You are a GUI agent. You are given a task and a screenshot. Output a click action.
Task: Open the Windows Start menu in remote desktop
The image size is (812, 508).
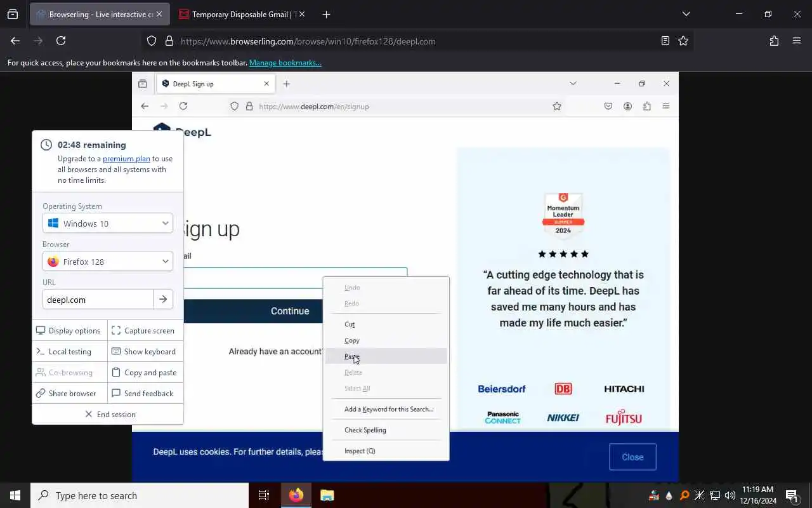coord(15,495)
